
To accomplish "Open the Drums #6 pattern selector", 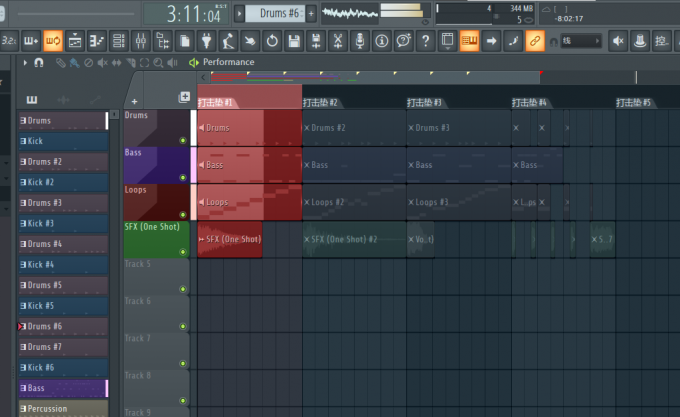I will 275,13.
